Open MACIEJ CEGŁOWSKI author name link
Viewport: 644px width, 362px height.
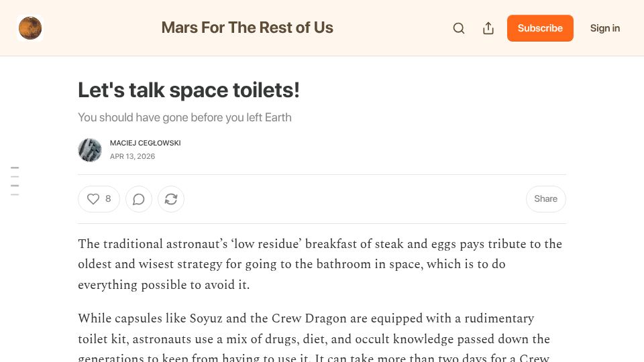(x=146, y=143)
